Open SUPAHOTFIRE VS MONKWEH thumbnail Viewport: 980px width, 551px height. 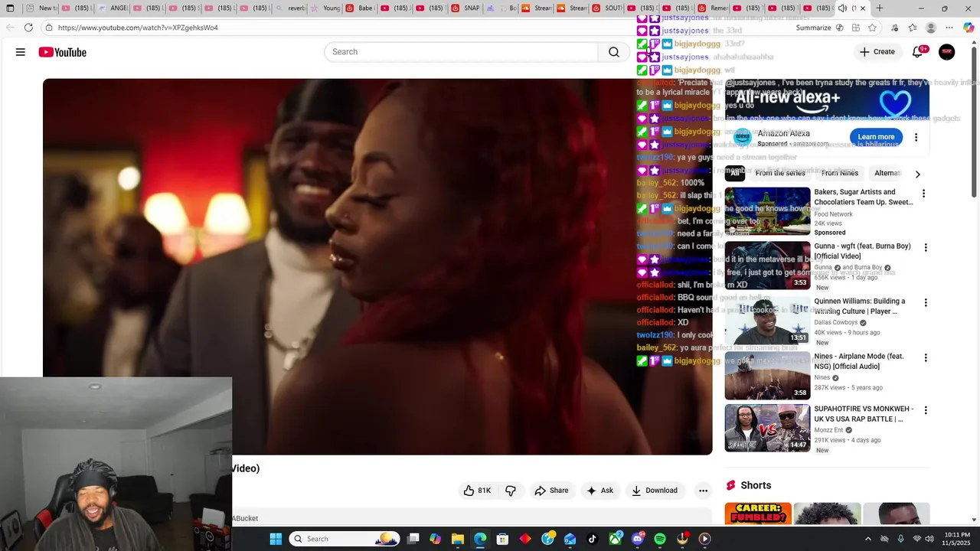coord(767,428)
